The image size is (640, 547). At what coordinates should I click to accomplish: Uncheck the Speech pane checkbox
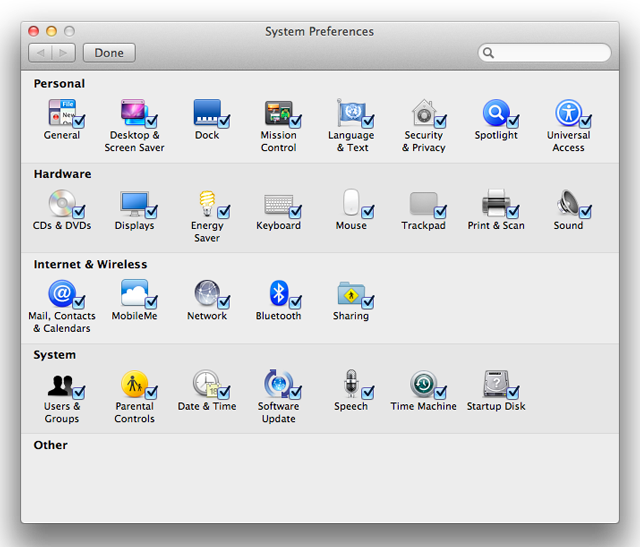[367, 393]
